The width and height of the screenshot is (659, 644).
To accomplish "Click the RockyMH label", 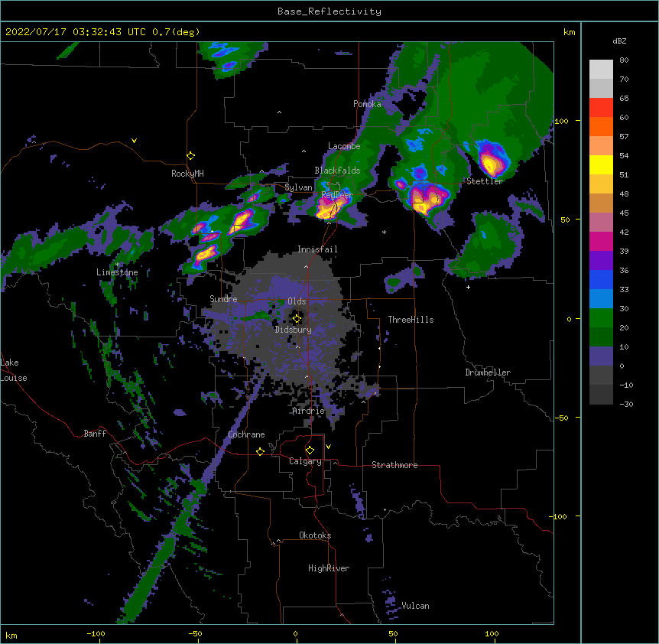I will (x=187, y=174).
